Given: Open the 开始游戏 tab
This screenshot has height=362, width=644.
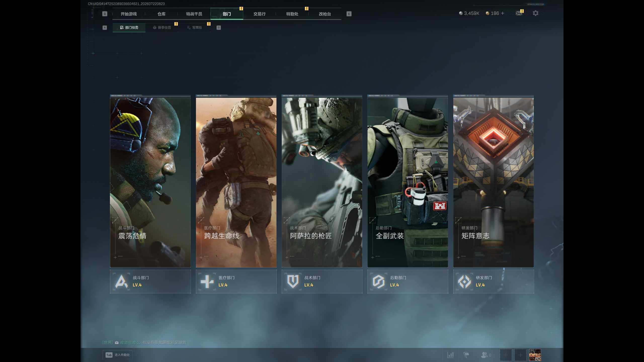Looking at the screenshot, I should pos(129,14).
